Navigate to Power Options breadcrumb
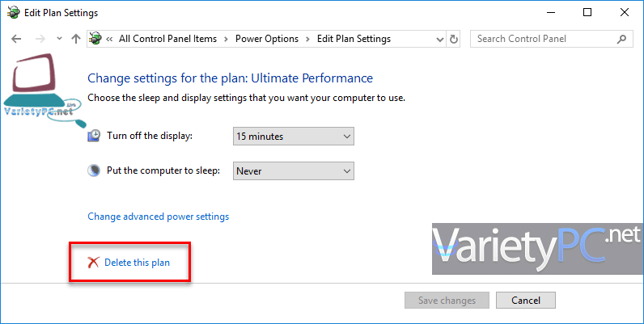Viewport: 644px width, 324px height. (x=267, y=39)
